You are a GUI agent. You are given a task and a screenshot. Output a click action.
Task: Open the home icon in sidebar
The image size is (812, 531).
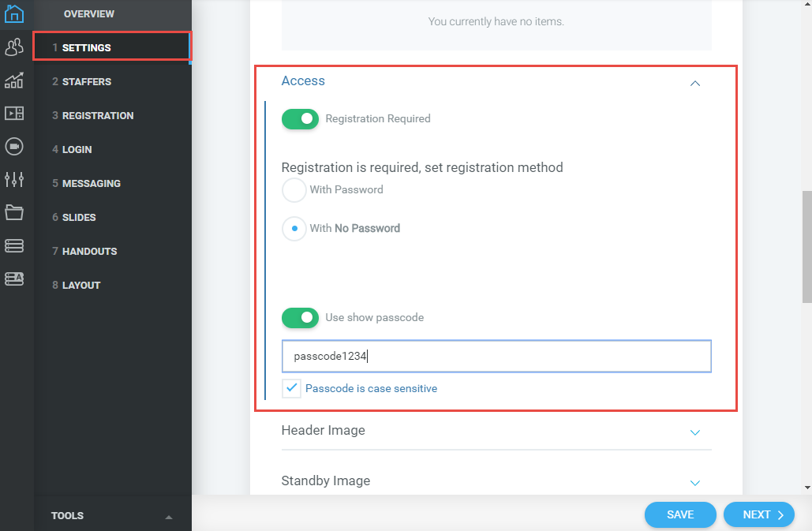(x=14, y=13)
